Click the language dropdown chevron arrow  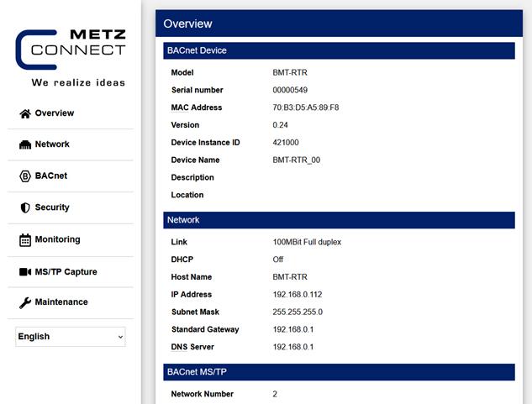[x=120, y=337]
